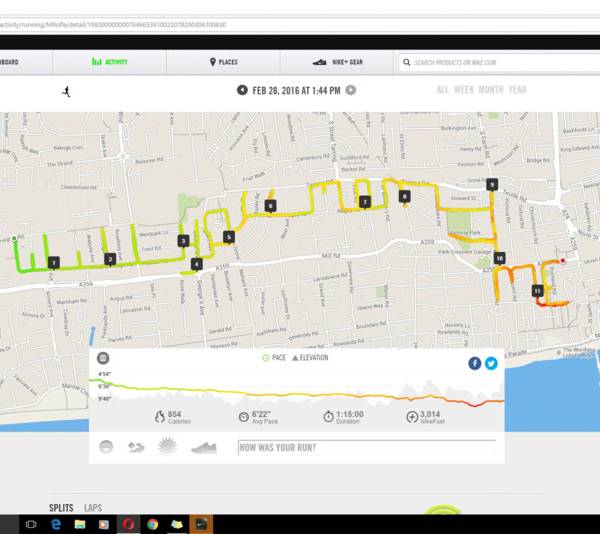Open the Opera browser in taskbar
600x534 pixels.
click(128, 524)
